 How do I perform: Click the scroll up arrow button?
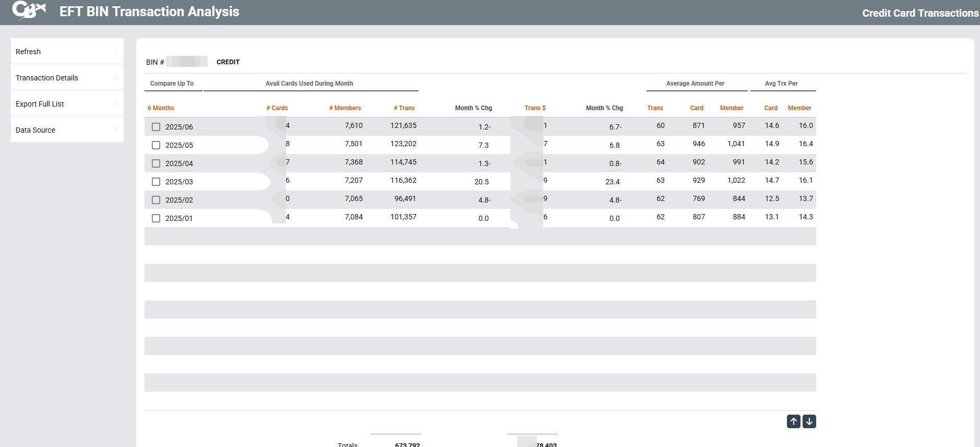point(793,421)
